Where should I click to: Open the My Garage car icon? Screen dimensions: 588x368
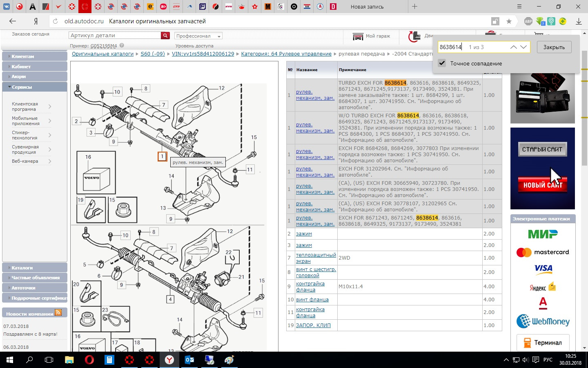358,37
